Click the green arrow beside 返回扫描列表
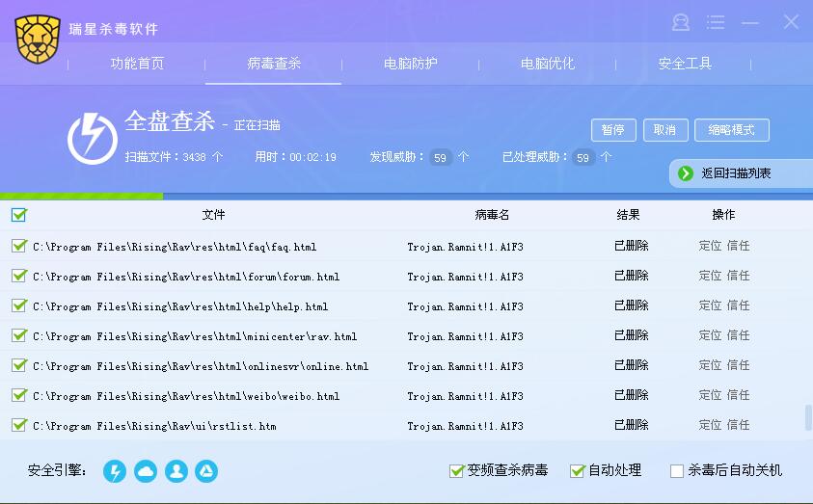 tap(686, 173)
